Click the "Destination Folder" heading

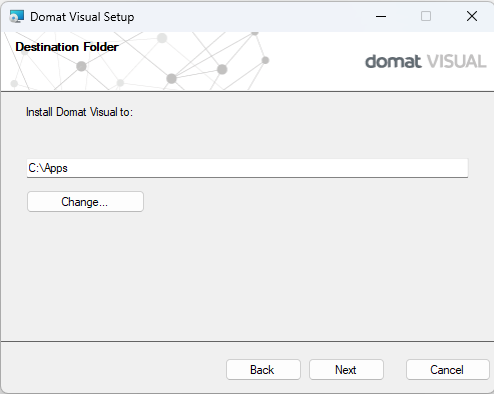67,47
